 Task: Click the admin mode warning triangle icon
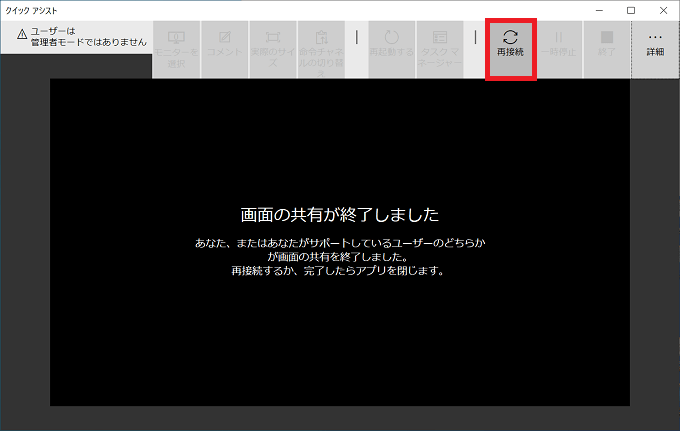click(22, 34)
